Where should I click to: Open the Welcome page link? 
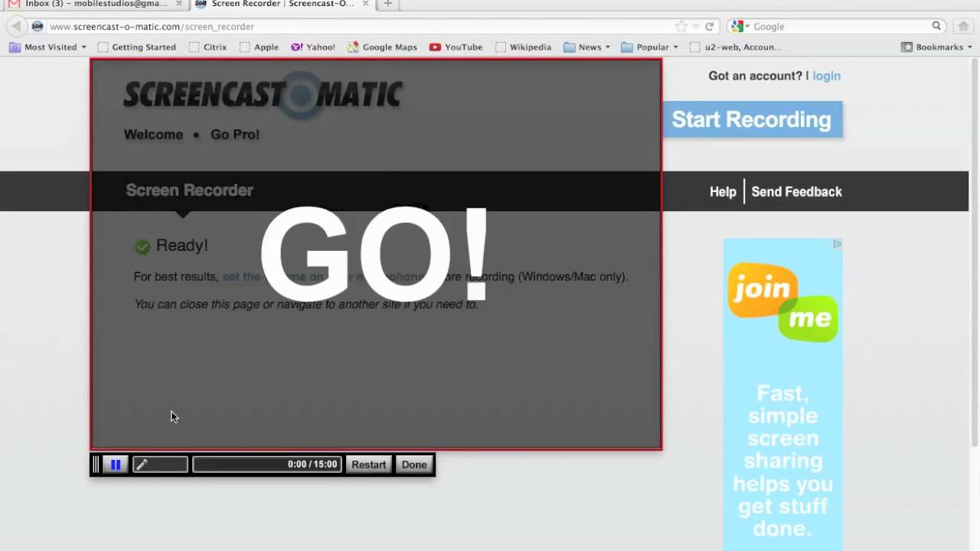(153, 135)
